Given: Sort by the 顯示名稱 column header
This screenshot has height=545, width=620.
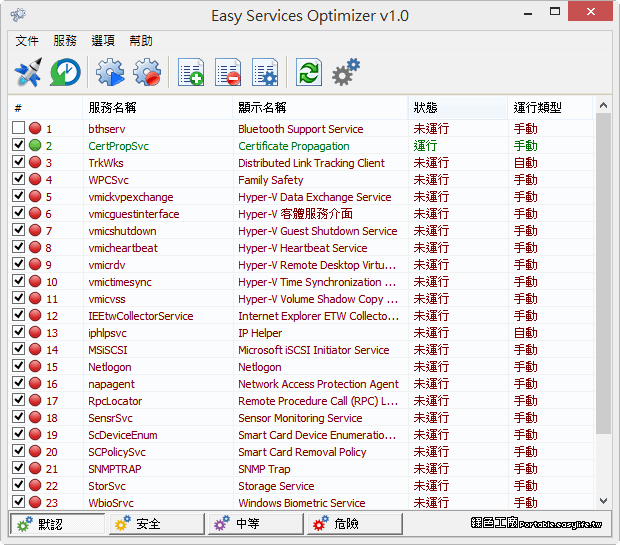Looking at the screenshot, I should coord(321,107).
